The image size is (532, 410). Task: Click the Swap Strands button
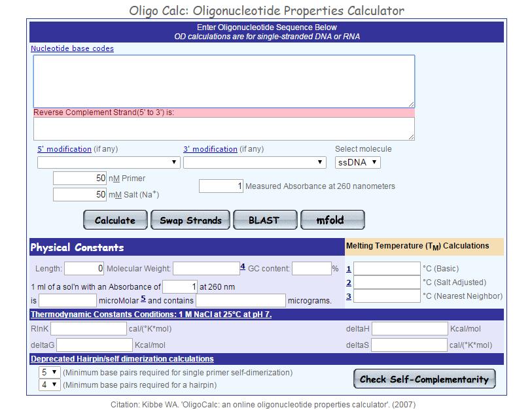(x=190, y=220)
